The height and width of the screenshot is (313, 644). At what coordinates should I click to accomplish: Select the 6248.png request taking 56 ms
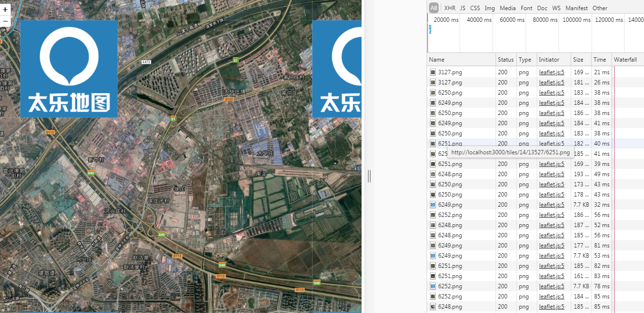tap(535, 235)
